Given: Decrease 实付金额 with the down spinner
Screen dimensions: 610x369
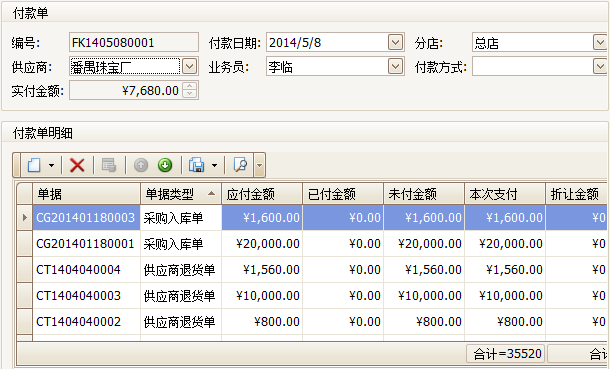Looking at the screenshot, I should click(x=189, y=94).
